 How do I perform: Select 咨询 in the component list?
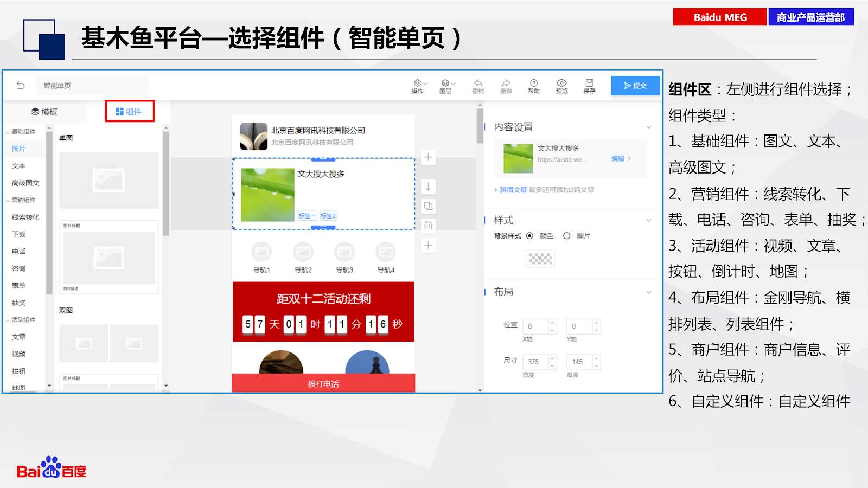click(19, 268)
